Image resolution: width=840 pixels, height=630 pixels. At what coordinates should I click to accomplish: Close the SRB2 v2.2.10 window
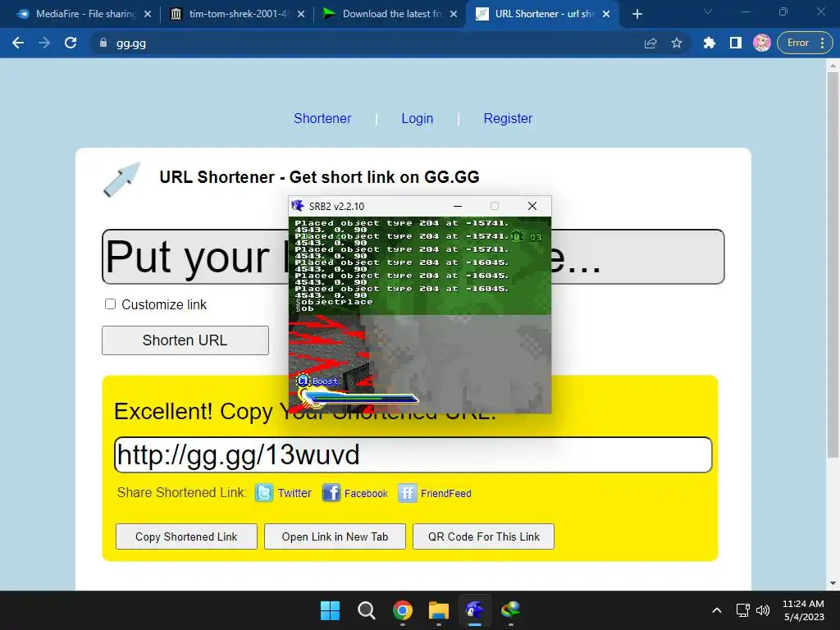coord(532,206)
